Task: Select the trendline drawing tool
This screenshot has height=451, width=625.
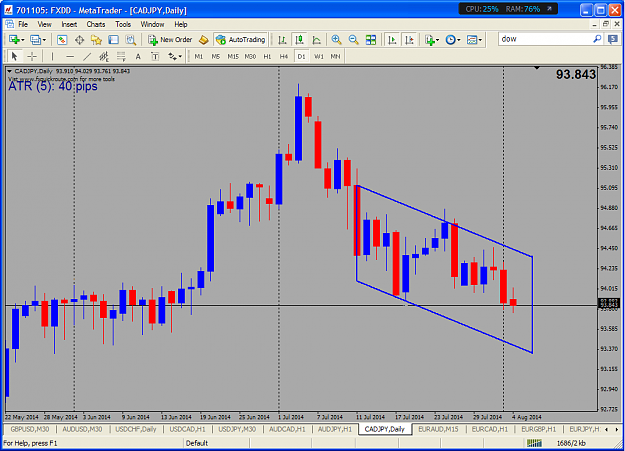Action: pos(87,56)
